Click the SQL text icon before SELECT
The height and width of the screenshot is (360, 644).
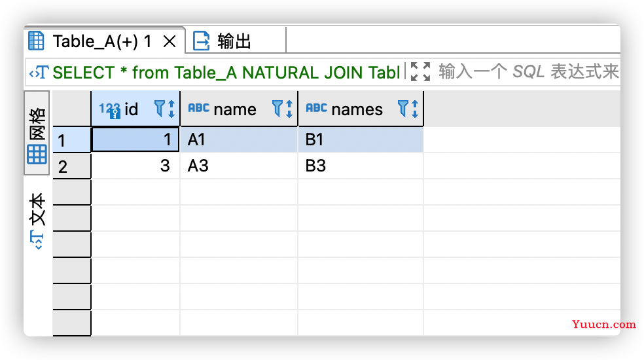click(39, 73)
